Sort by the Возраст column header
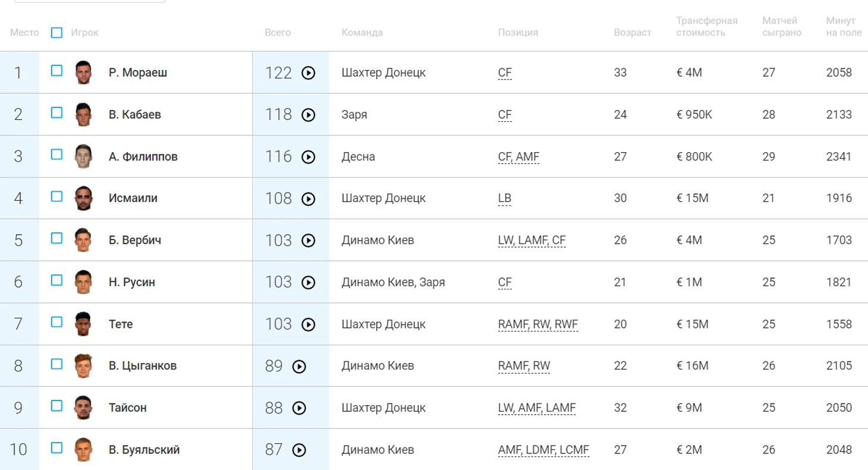The width and height of the screenshot is (868, 470). 633,33
